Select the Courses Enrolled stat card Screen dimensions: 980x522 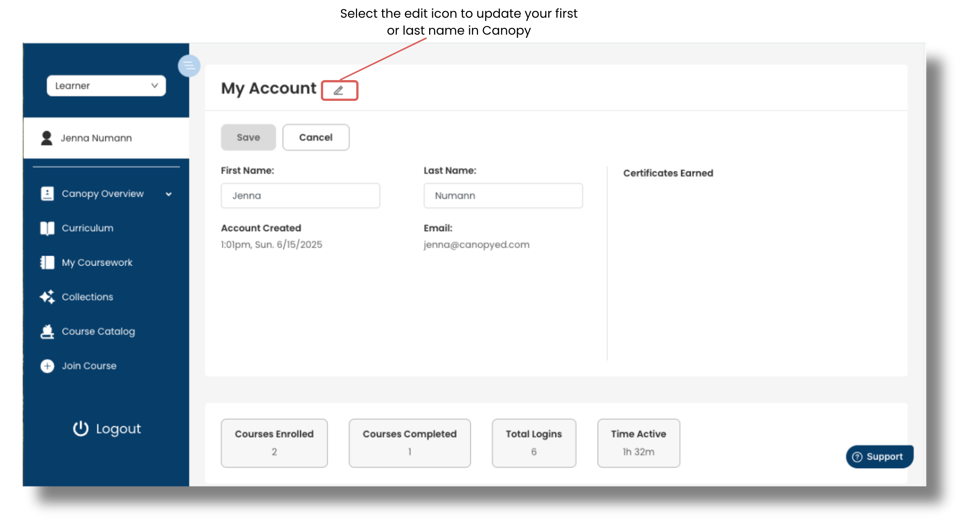274,443
